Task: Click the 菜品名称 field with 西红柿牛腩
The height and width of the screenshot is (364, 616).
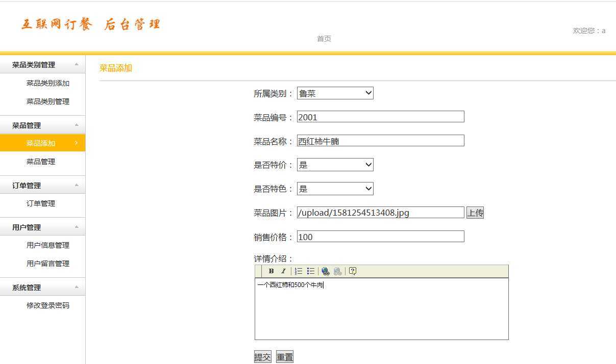Action: pyautogui.click(x=381, y=141)
